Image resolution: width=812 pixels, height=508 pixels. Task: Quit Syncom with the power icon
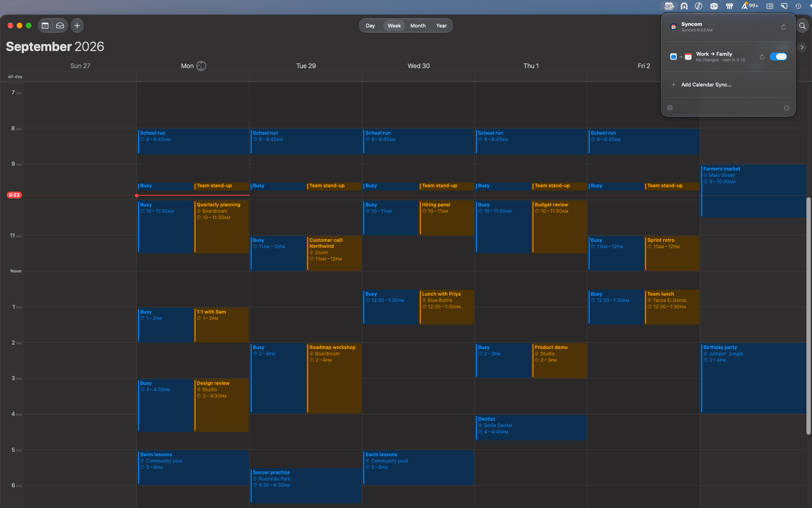point(787,108)
